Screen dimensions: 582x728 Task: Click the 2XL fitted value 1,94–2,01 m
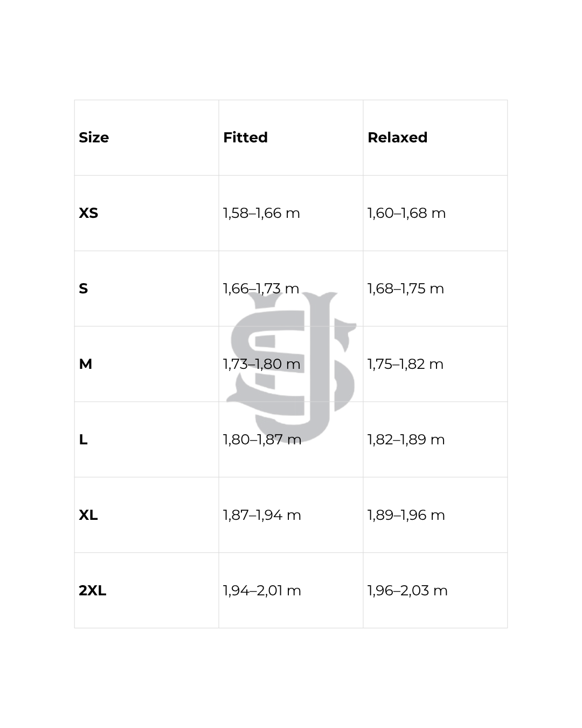pos(262,590)
